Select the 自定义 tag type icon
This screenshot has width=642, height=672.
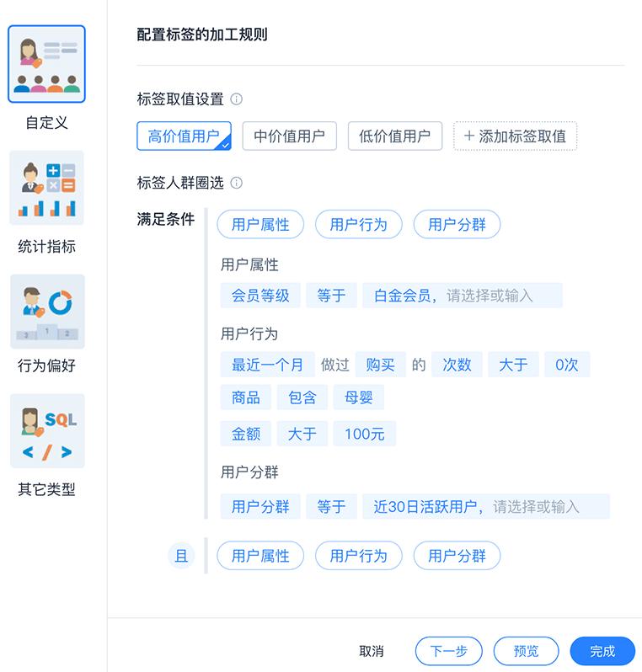(x=46, y=64)
